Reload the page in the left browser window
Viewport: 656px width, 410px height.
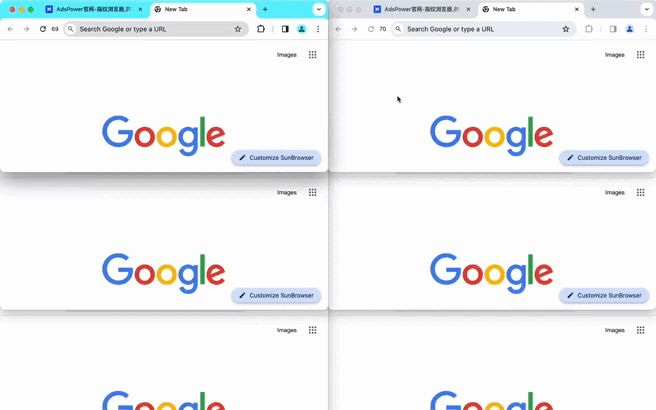click(43, 29)
